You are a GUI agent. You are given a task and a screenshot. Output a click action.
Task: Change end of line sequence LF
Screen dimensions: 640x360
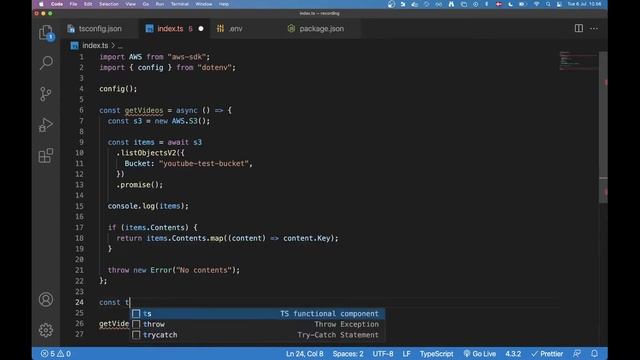pyautogui.click(x=407, y=353)
